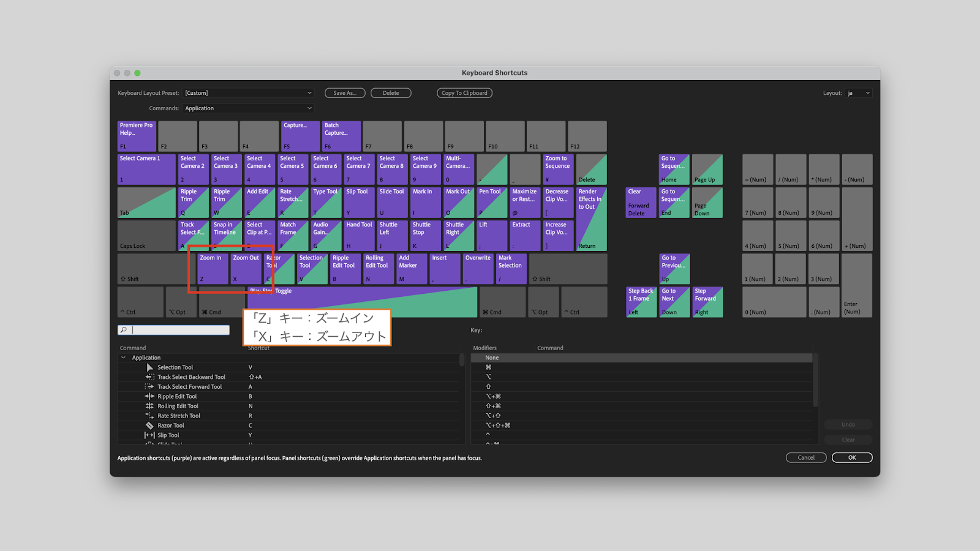Click the Ripple Edit Tool icon
The height and width of the screenshot is (551, 980).
click(149, 396)
